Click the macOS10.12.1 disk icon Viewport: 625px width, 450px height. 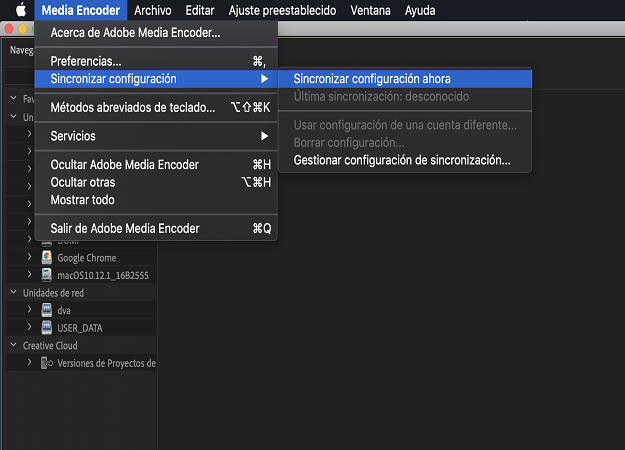[x=46, y=275]
